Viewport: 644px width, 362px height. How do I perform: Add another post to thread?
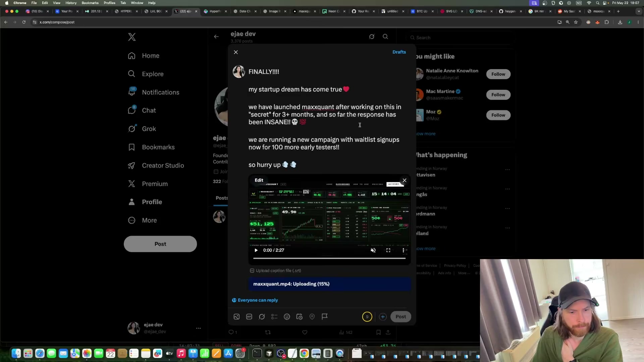(x=383, y=317)
